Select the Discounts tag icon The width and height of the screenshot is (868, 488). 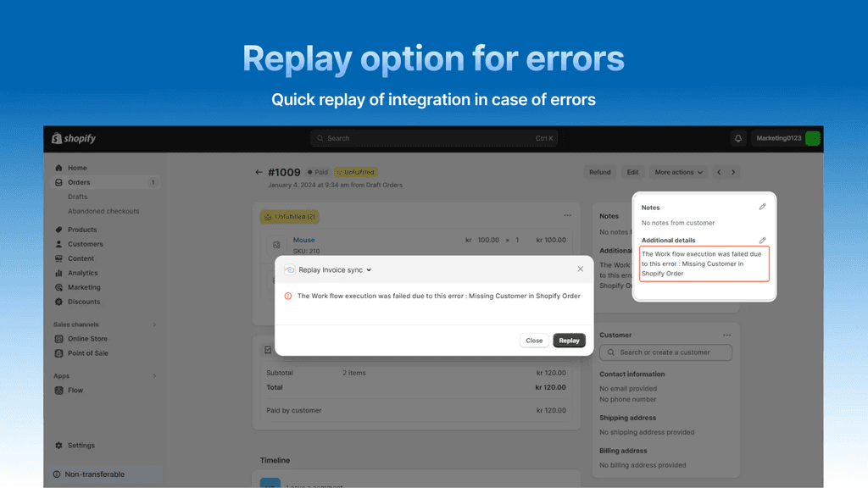(59, 301)
